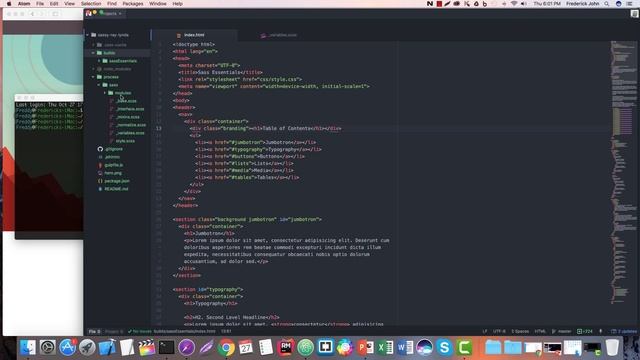
Task: Open the File menu
Action: tap(40, 4)
